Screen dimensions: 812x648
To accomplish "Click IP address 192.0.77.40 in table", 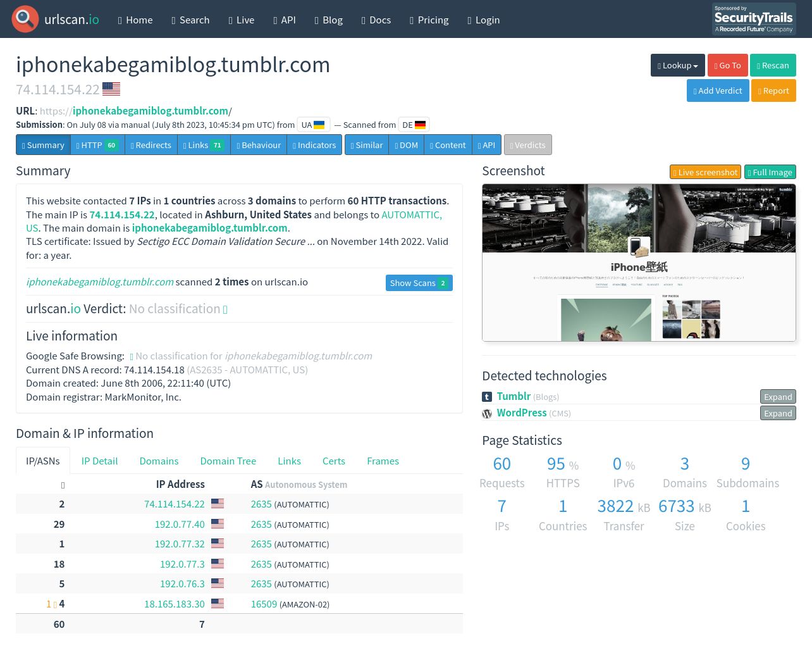I will [180, 524].
